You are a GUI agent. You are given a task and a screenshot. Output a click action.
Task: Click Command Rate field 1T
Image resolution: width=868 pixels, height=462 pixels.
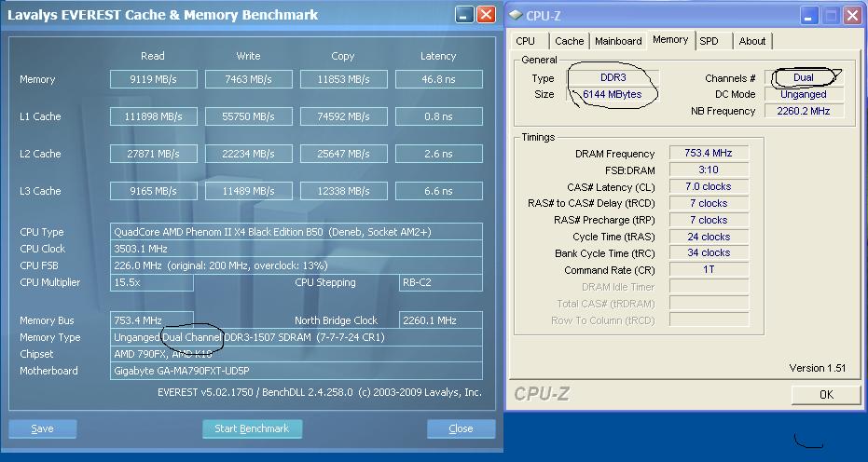[710, 269]
